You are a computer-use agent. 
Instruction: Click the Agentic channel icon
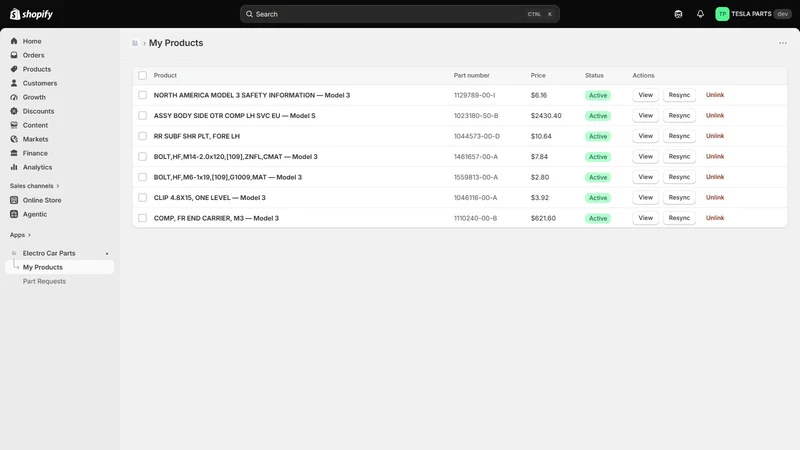pos(14,214)
